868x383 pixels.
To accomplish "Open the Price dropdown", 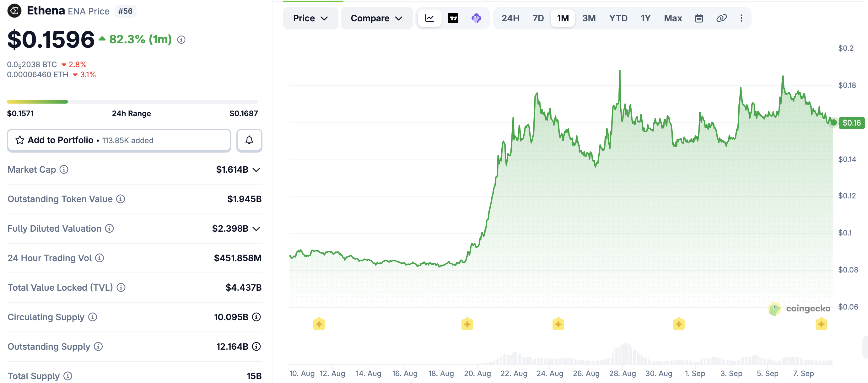I will [310, 18].
